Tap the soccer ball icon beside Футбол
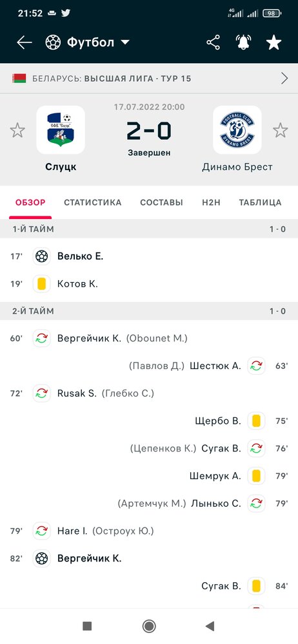Viewport: 298px width, 644px height. pyautogui.click(x=53, y=43)
